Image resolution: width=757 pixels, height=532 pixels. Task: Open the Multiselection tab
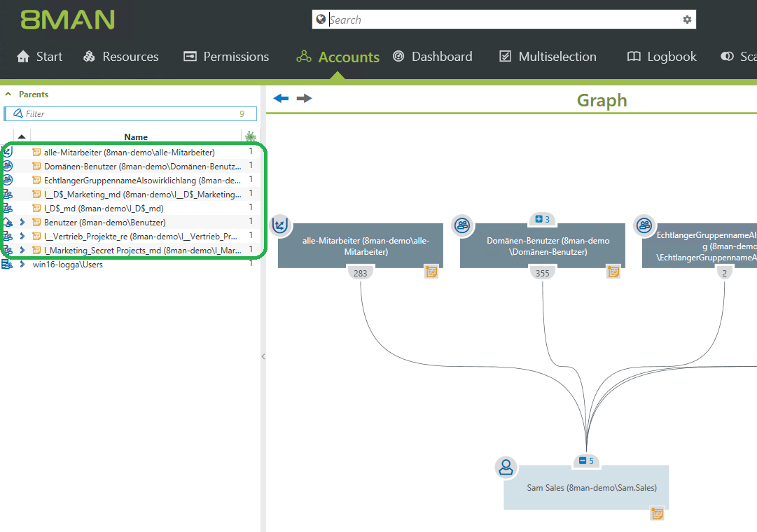[548, 57]
